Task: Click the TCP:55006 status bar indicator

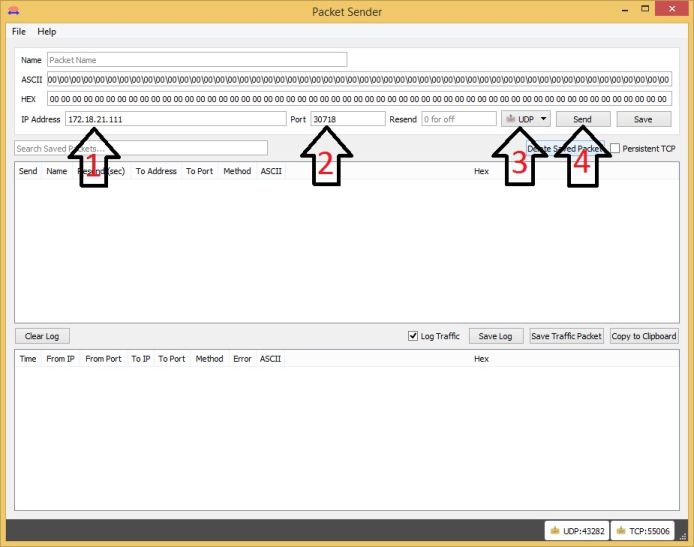Action: [x=643, y=530]
